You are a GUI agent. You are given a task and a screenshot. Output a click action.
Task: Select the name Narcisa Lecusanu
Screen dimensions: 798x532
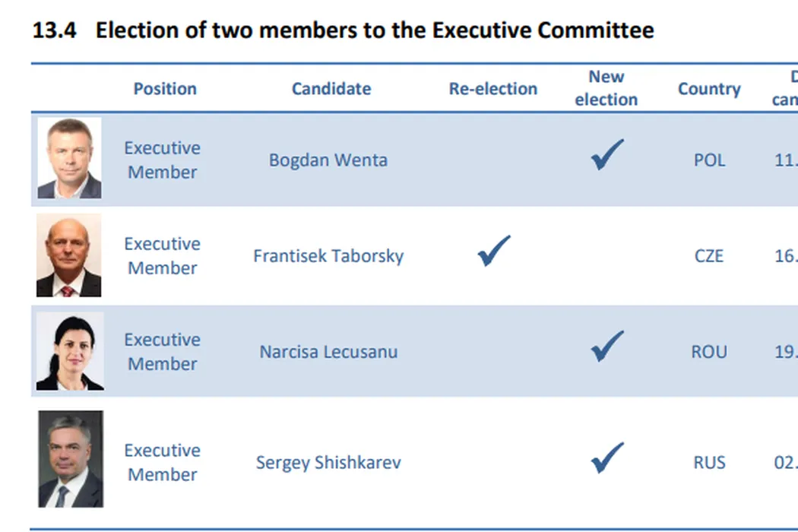point(328,352)
